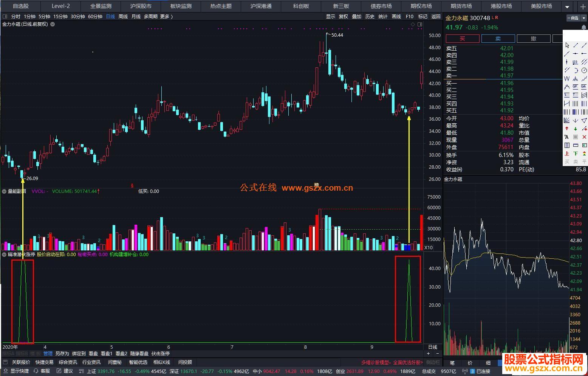588x376 pixels.
Task: Click 显示快捷 icon in status bar
Action: [5, 371]
